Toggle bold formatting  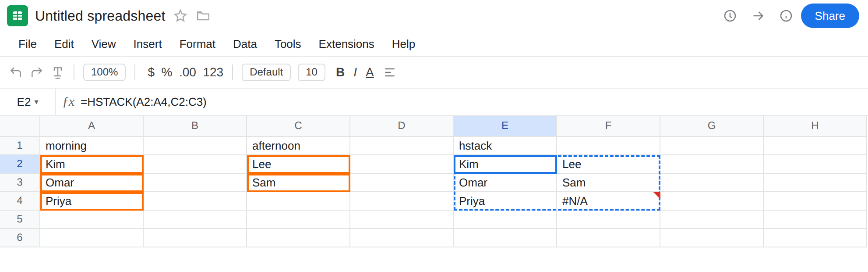340,72
